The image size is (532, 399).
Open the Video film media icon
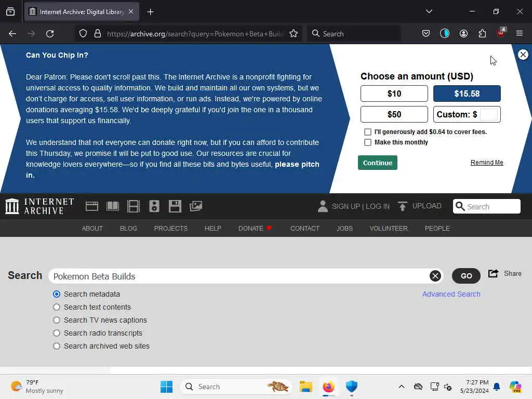(x=134, y=206)
